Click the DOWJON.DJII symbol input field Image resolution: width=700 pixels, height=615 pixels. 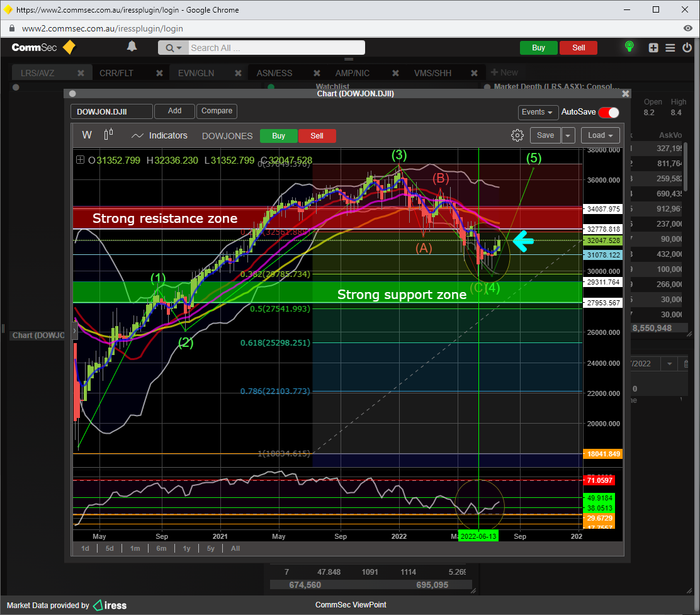pyautogui.click(x=111, y=111)
